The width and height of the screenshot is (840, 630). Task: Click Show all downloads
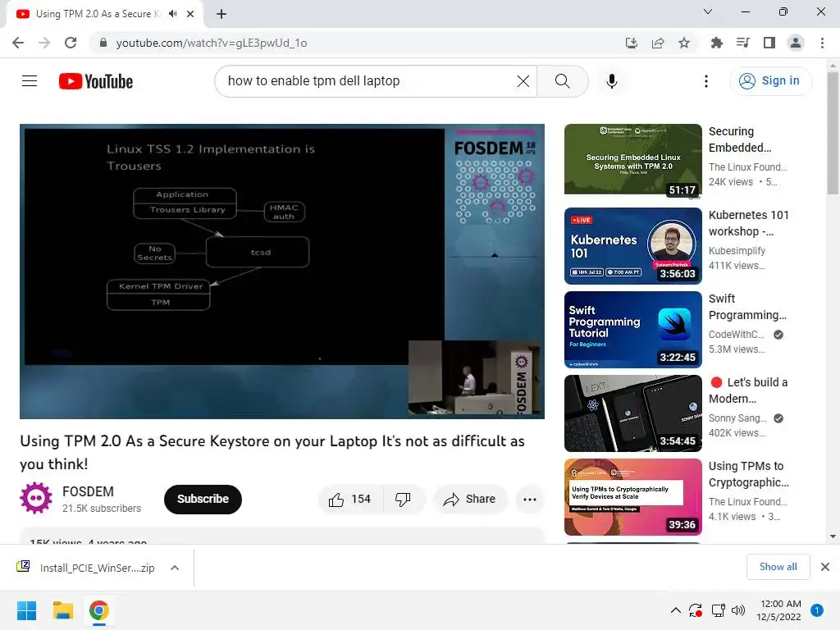(x=778, y=567)
